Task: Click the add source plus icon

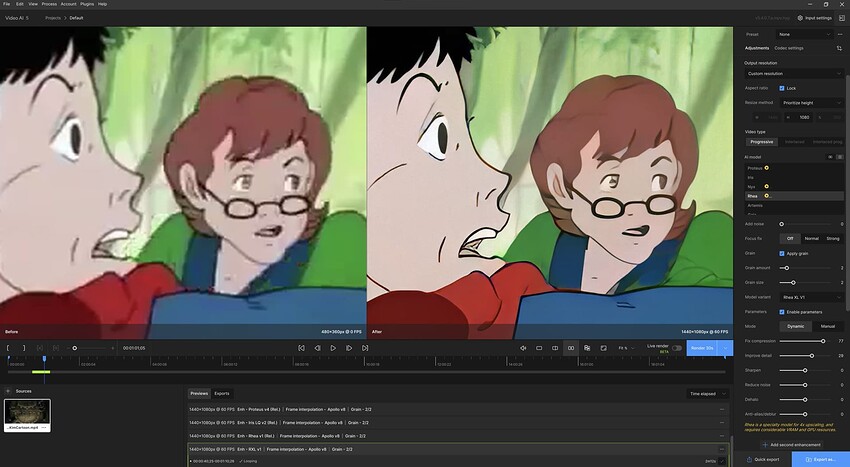Action: tap(8, 391)
